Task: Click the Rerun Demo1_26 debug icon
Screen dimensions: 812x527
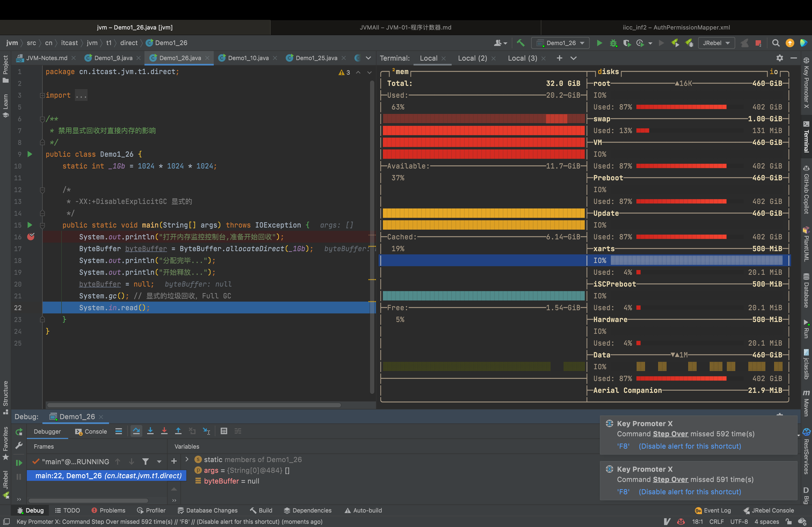Action: 19,432
